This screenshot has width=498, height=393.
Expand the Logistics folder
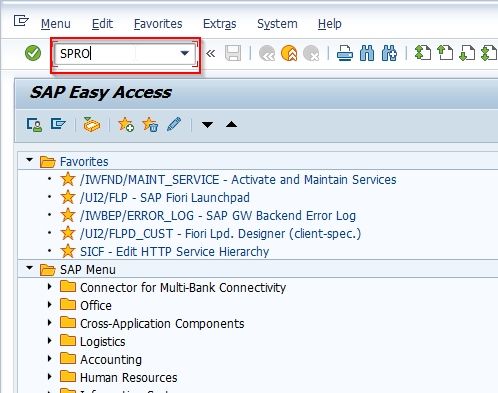(x=50, y=340)
